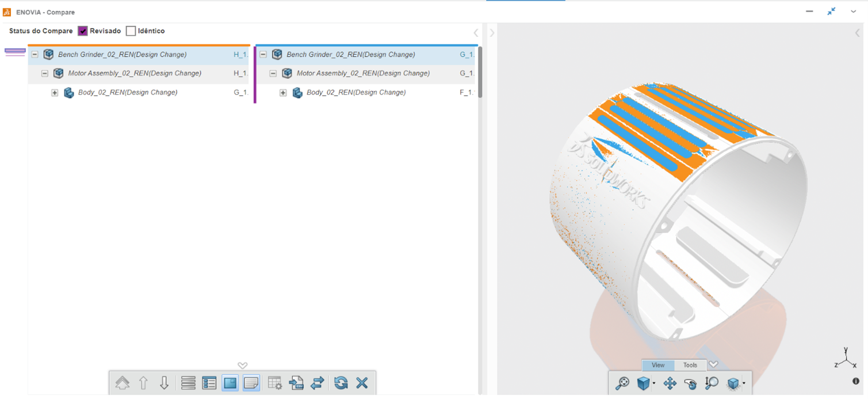Screen dimensions: 868x399
Task: Check the Idêntico checkbox
Action: coord(131,31)
